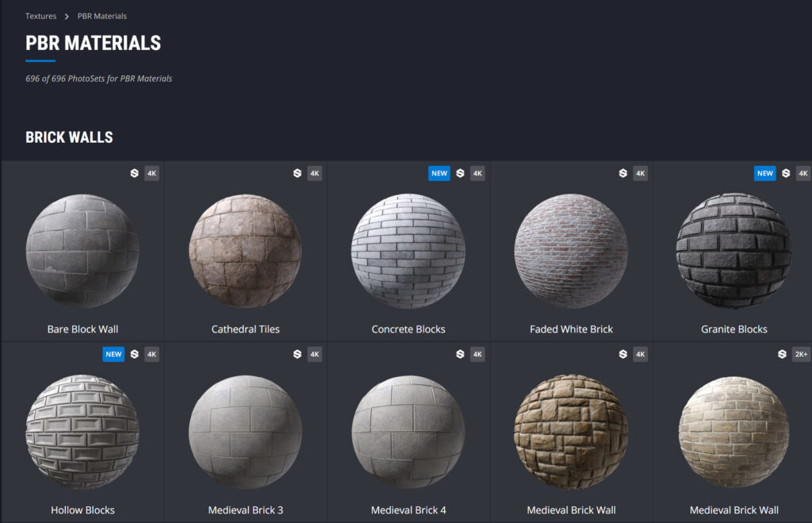Click the NEW badge on Granite Blocks

tap(765, 173)
